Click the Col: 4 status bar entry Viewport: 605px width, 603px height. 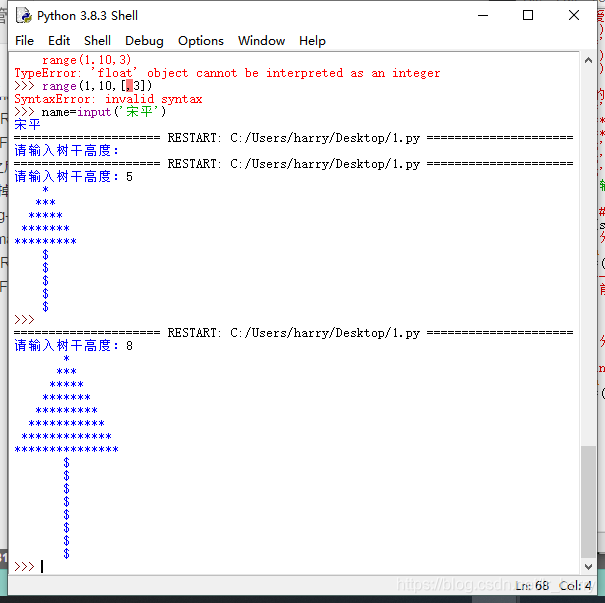point(575,586)
